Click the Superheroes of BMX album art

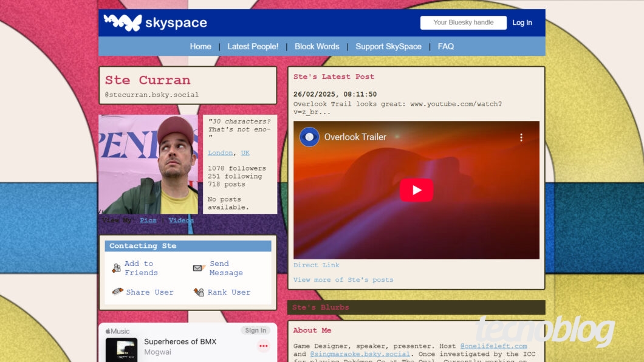click(x=122, y=350)
